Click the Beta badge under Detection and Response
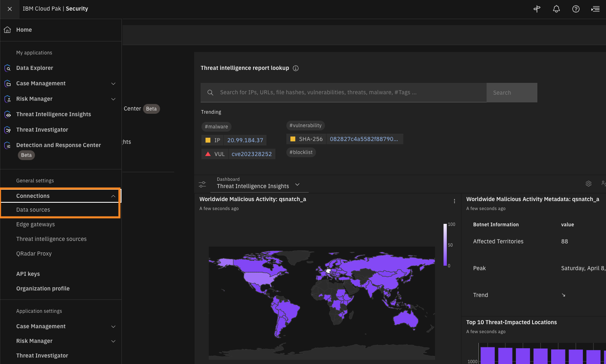Viewport: 606px width, 364px height. point(26,155)
